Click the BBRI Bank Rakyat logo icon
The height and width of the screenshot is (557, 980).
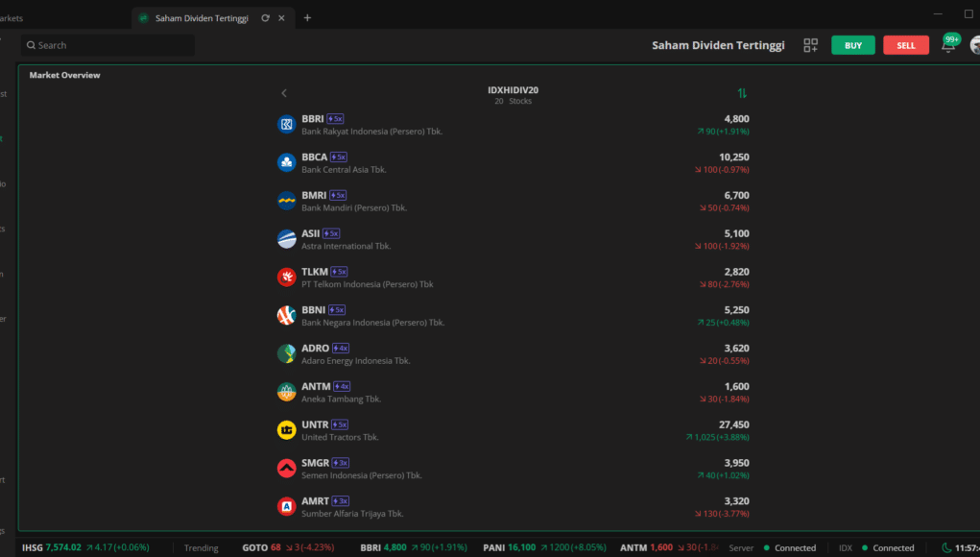coord(286,124)
